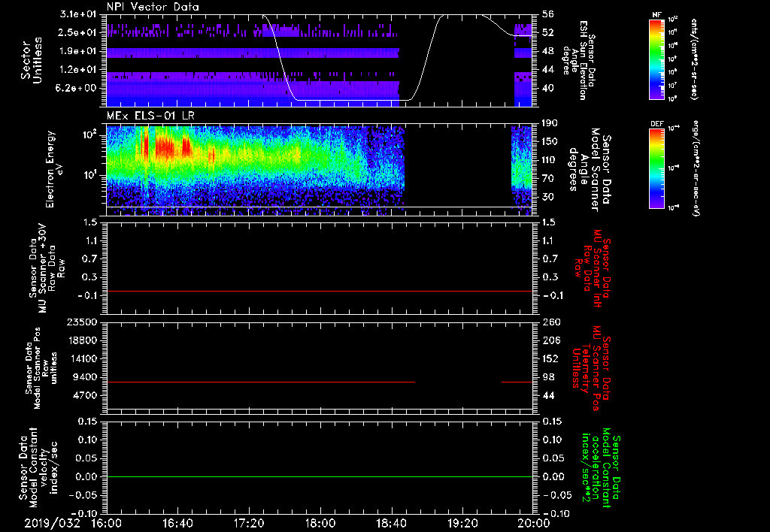Click red horizontal line in MU Scanner +30V panel
This screenshot has width=770, height=532.
(319, 292)
